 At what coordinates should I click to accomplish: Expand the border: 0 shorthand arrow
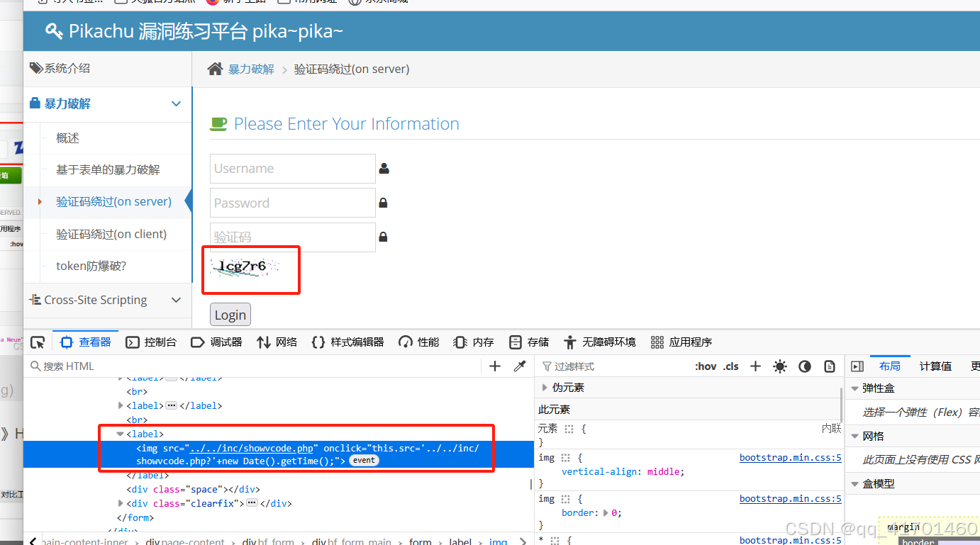605,512
